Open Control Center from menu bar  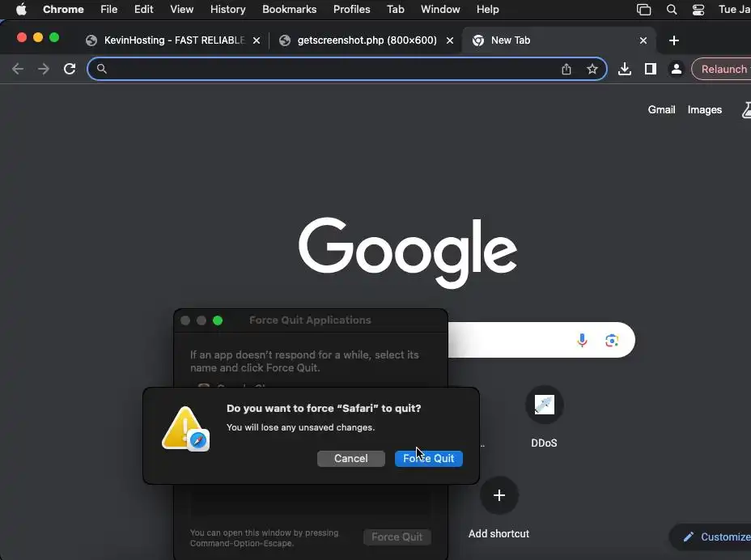[698, 10]
